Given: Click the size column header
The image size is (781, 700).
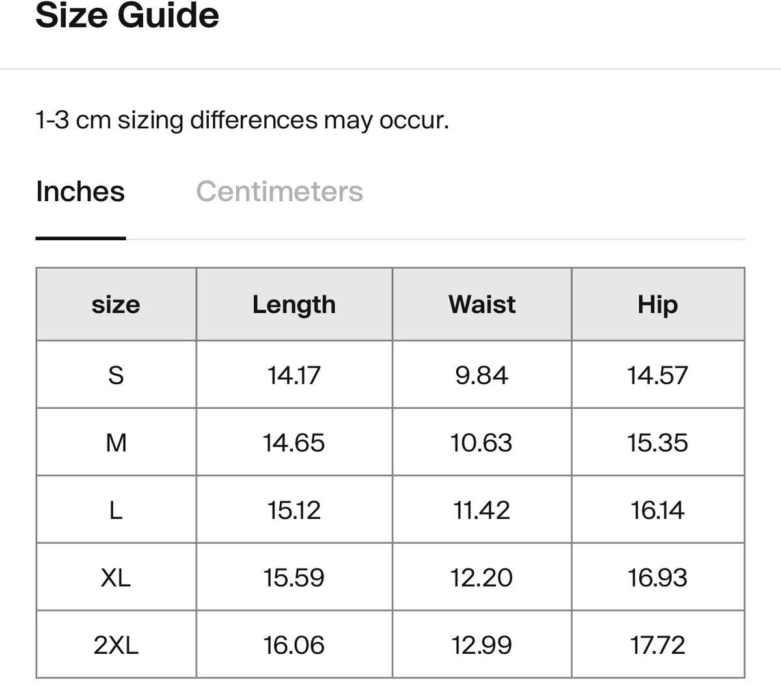Looking at the screenshot, I should pos(116,304).
